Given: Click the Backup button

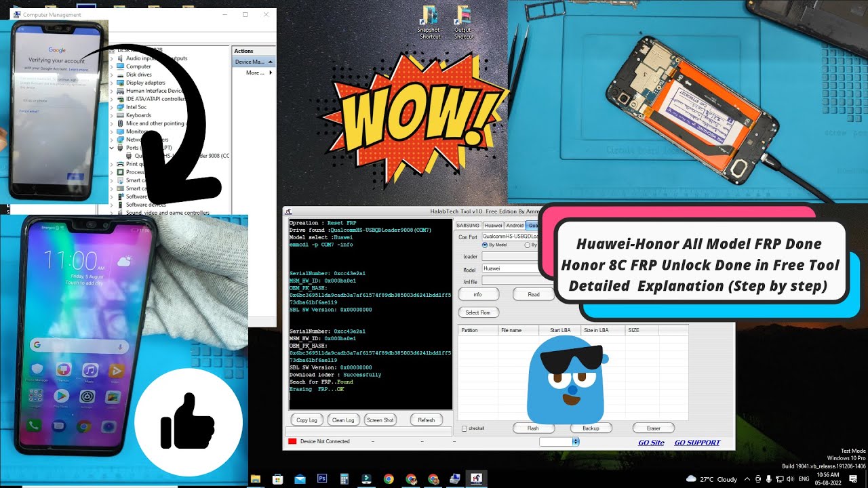Looking at the screenshot, I should pos(591,428).
